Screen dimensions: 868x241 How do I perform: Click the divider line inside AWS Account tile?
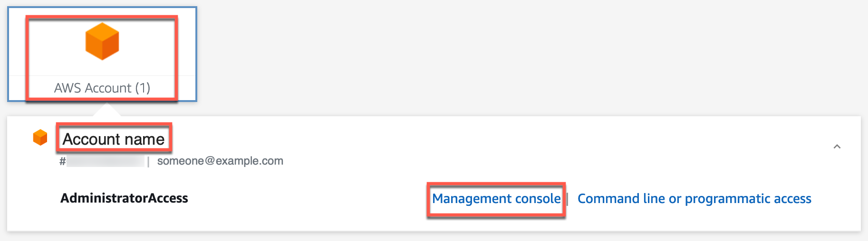click(x=102, y=75)
